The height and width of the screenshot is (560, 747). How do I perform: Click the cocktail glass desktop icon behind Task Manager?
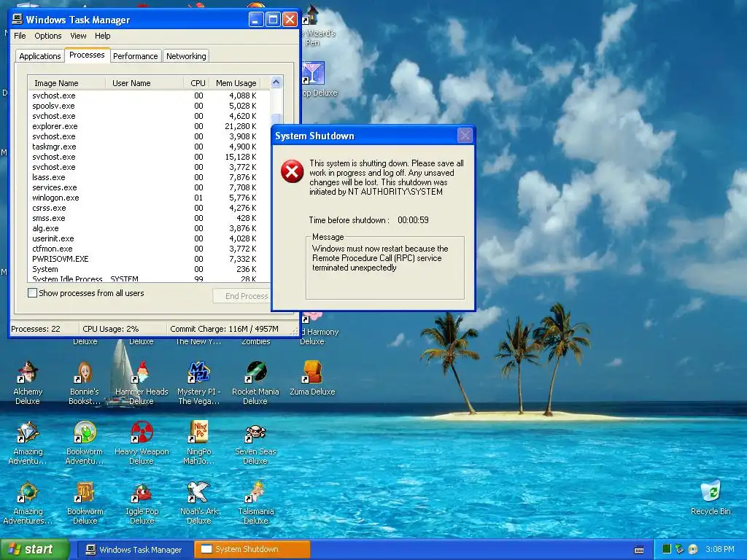pyautogui.click(x=314, y=73)
